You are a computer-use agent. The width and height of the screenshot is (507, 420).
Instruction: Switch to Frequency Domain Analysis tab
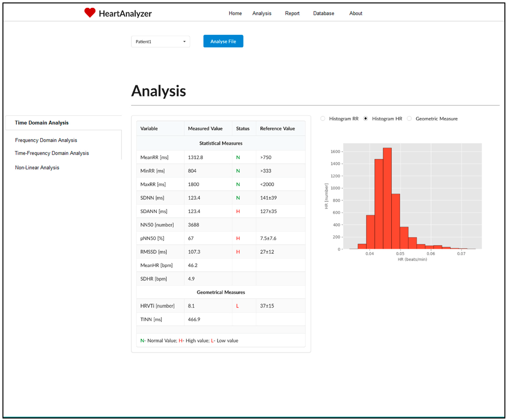tap(46, 140)
